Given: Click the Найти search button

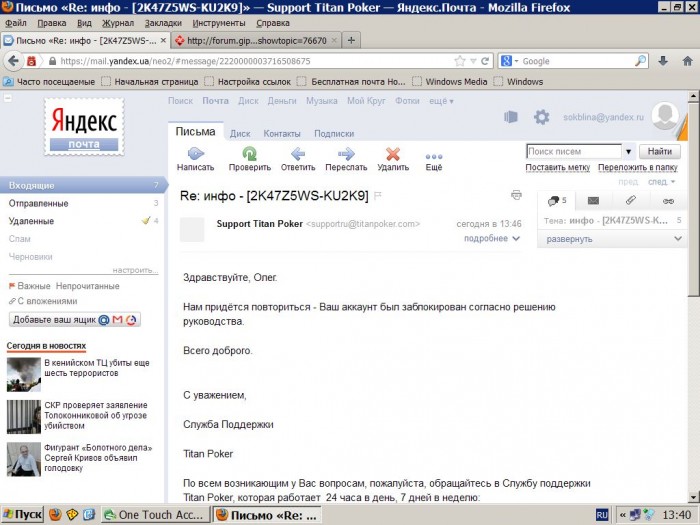Looking at the screenshot, I should [x=660, y=151].
